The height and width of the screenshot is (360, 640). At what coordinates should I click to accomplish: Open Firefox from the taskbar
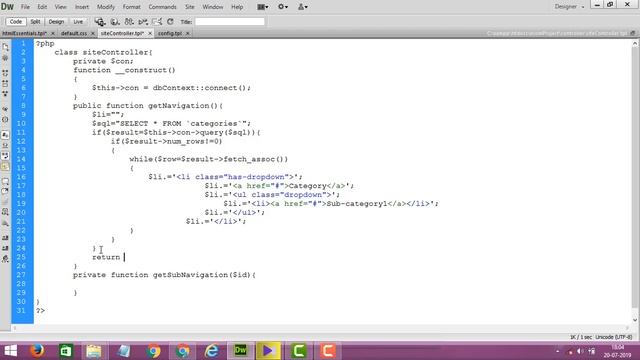tap(37, 351)
